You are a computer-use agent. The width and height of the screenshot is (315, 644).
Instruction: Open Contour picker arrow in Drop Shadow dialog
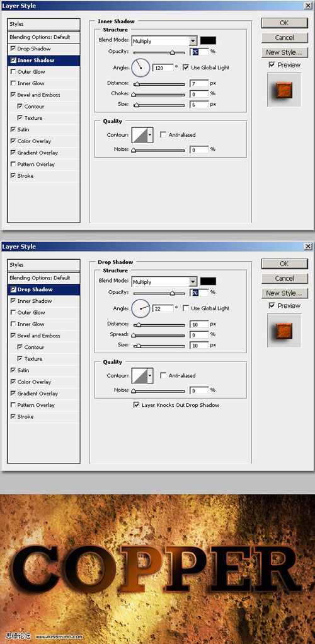tap(150, 376)
